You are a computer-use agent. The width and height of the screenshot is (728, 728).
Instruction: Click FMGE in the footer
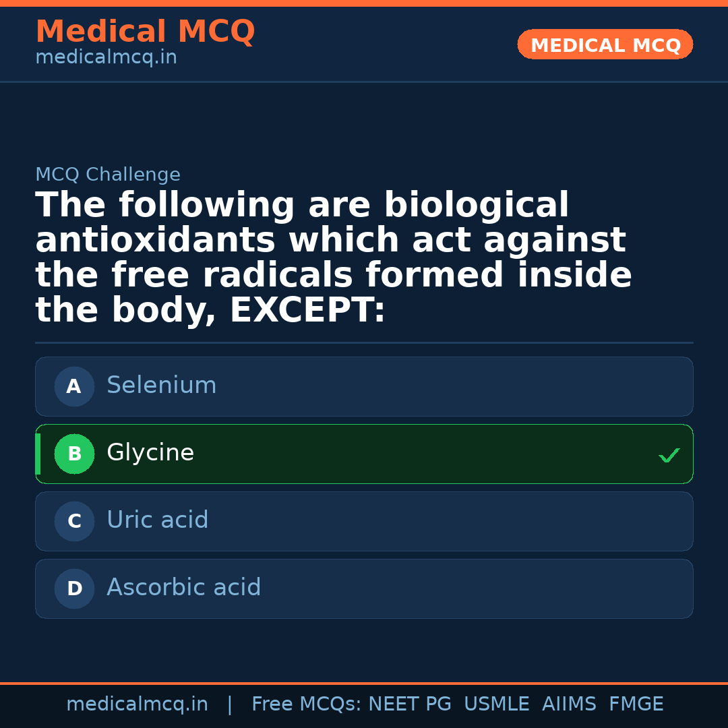(x=636, y=704)
